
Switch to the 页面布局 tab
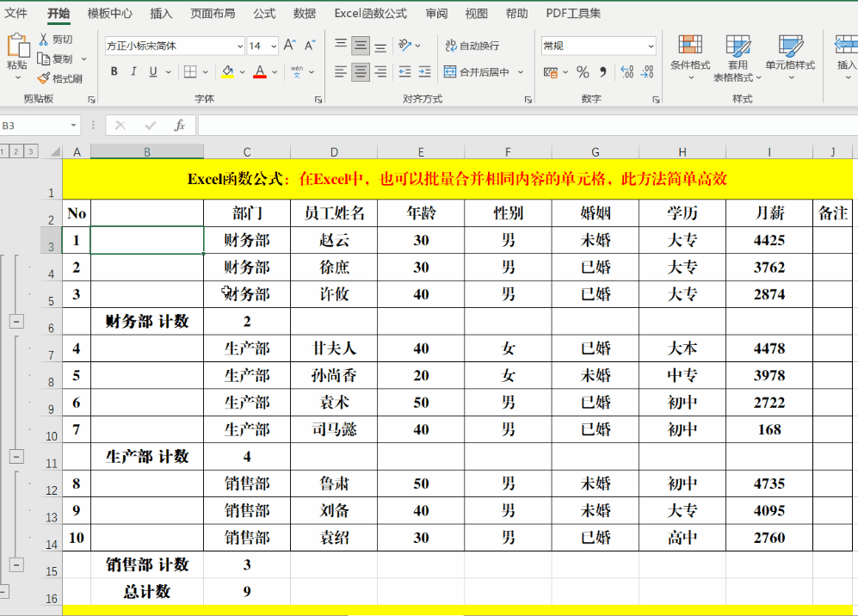(x=213, y=13)
